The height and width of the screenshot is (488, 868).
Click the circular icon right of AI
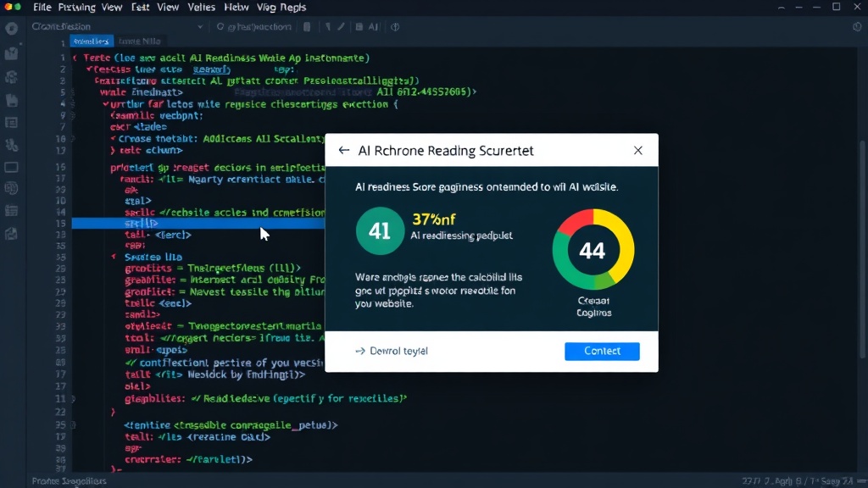[x=395, y=26]
